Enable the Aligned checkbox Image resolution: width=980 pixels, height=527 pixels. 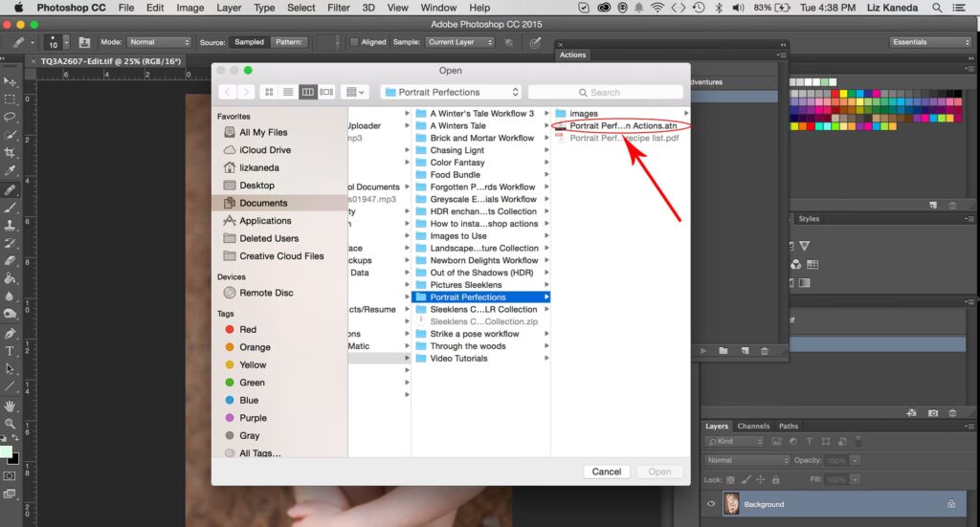354,42
